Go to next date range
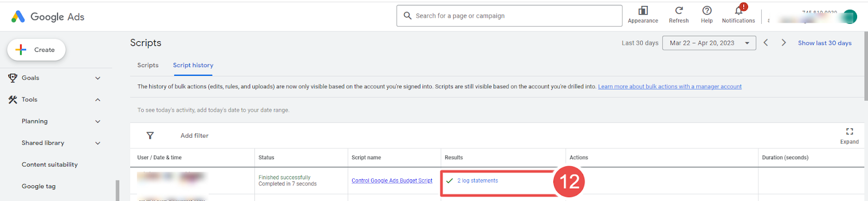868x201 pixels. [x=783, y=43]
